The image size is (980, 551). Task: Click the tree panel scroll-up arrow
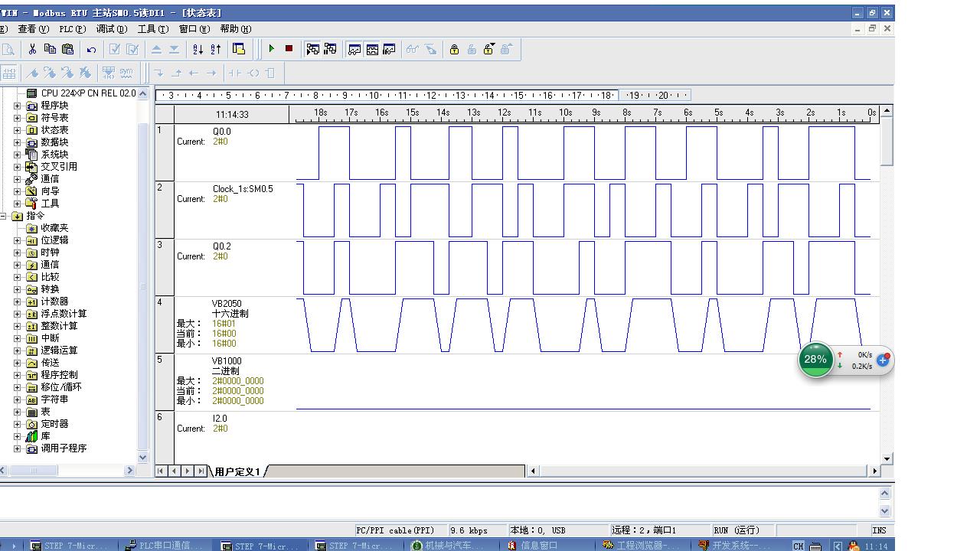(142, 93)
